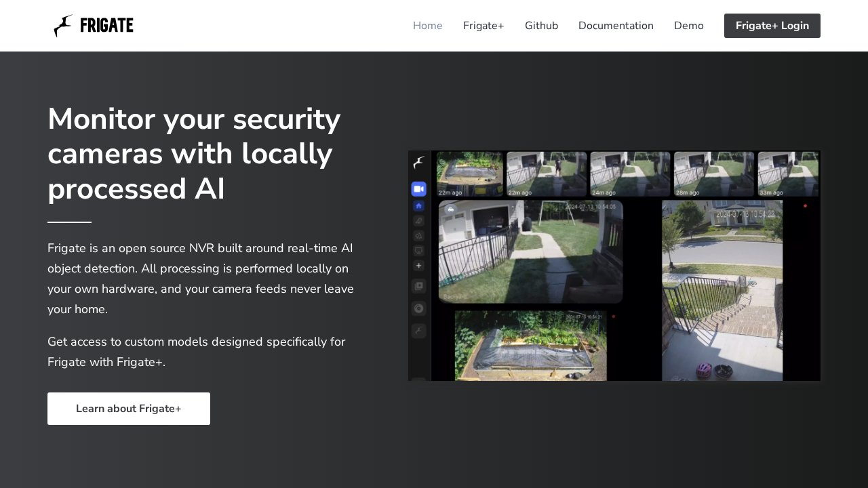Select the front steps street camera feed

[722, 290]
